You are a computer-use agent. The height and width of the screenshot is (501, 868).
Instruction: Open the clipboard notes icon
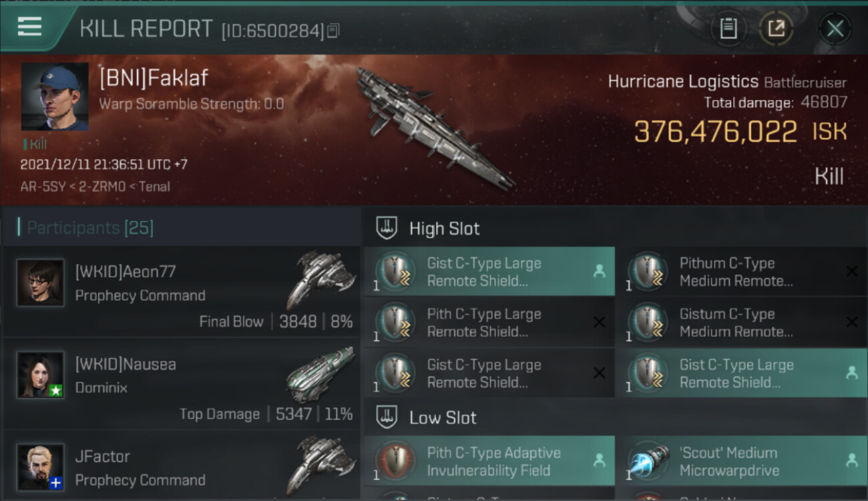point(728,29)
